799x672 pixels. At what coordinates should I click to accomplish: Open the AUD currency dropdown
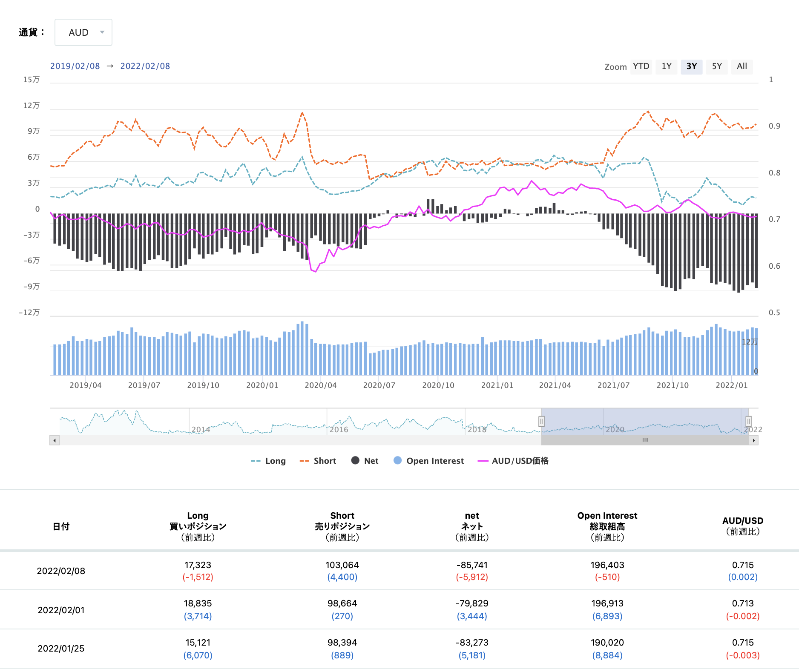(x=83, y=32)
